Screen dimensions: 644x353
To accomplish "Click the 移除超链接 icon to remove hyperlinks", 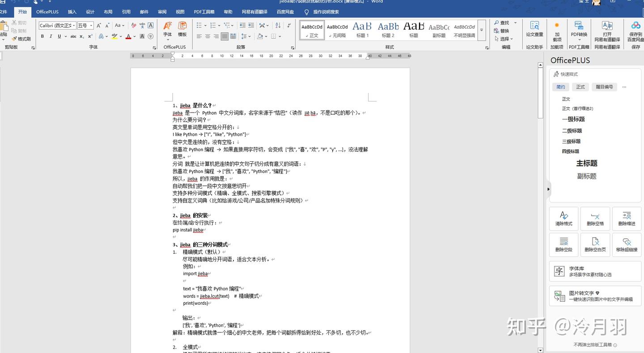I will point(627,244).
